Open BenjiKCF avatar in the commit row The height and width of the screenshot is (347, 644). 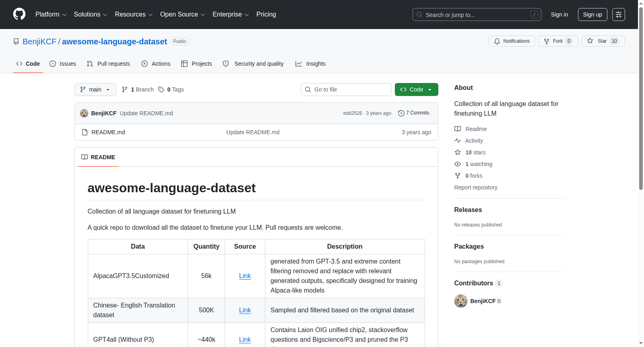[x=84, y=113]
